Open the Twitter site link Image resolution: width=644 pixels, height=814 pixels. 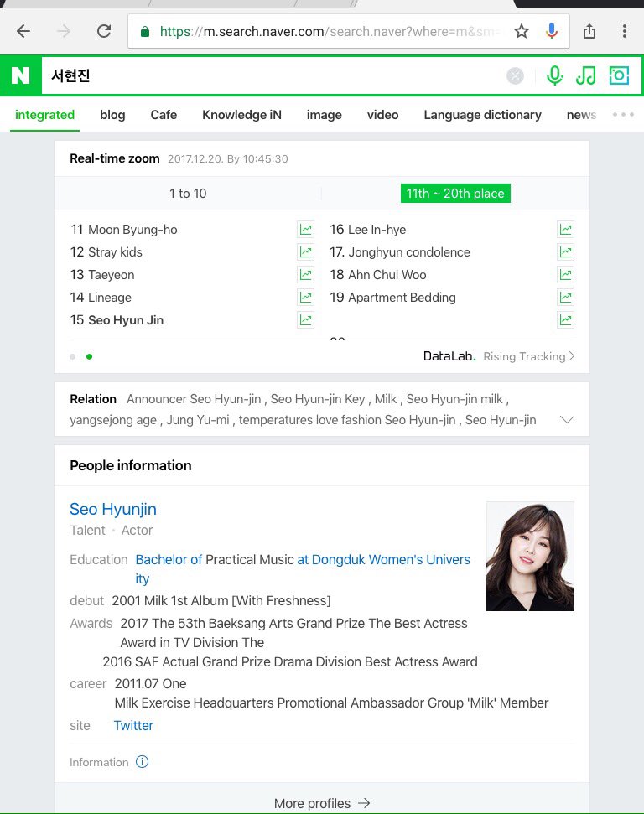click(x=133, y=725)
